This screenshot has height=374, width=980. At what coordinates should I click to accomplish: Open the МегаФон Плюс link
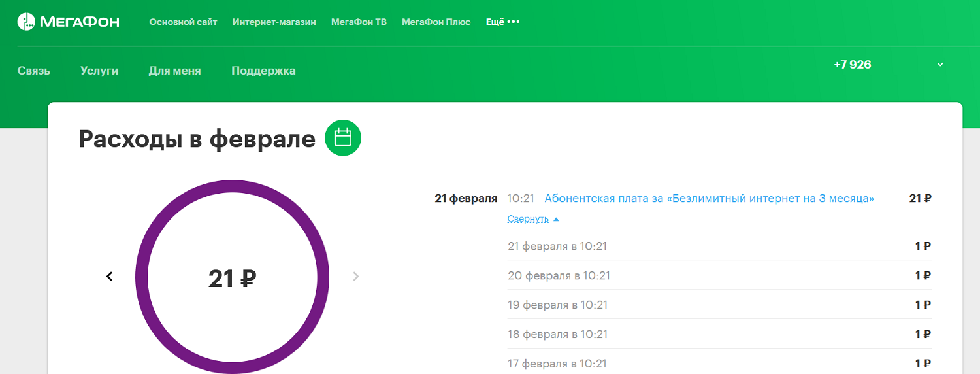[x=436, y=22]
